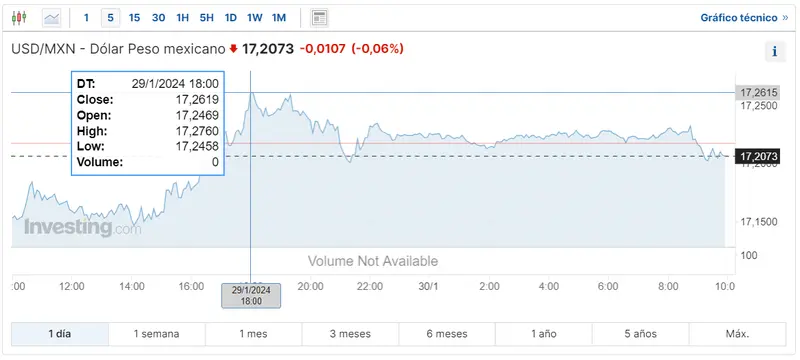The image size is (800, 360).
Task: Click the blue info icon
Action: pyautogui.click(x=775, y=52)
